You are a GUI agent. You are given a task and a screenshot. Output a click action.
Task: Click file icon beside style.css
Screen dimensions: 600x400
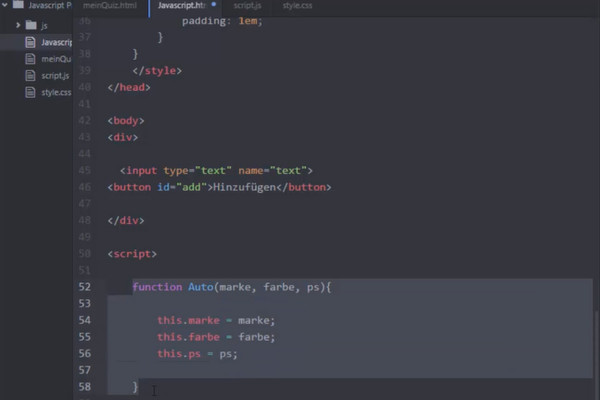pos(30,92)
